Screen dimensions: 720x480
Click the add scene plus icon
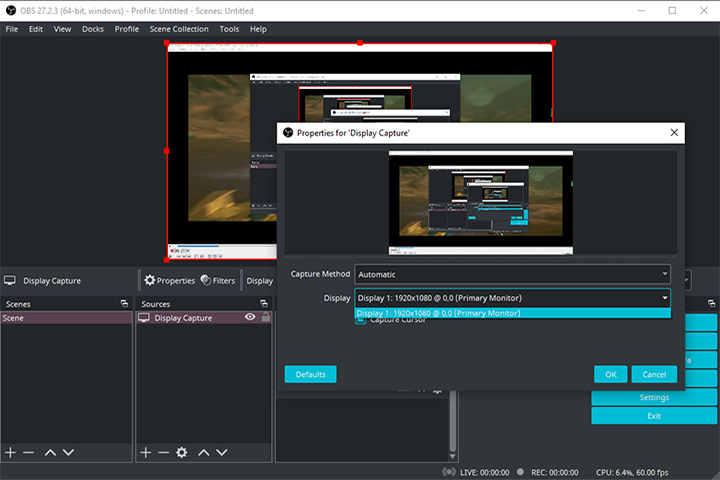11,453
